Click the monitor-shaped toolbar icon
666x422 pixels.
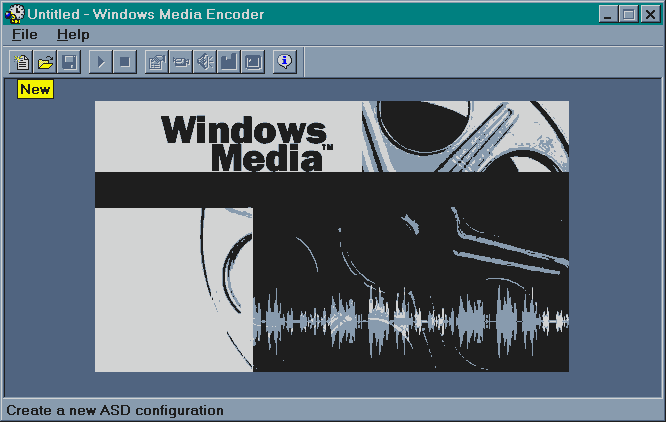coord(253,62)
